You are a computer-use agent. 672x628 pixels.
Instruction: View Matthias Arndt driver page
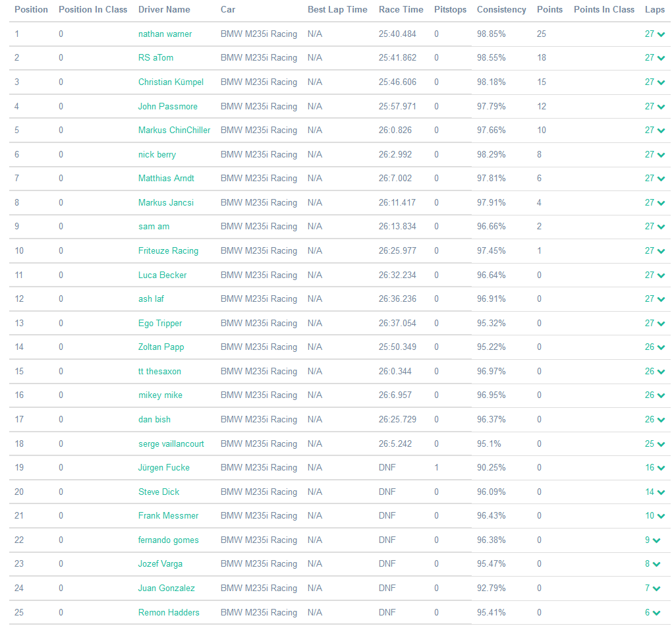pos(166,179)
